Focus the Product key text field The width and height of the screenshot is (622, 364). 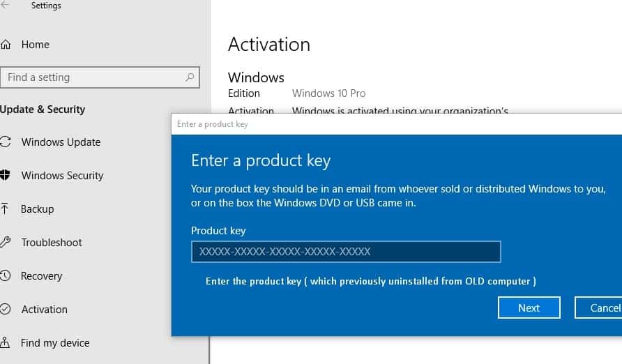coord(346,252)
